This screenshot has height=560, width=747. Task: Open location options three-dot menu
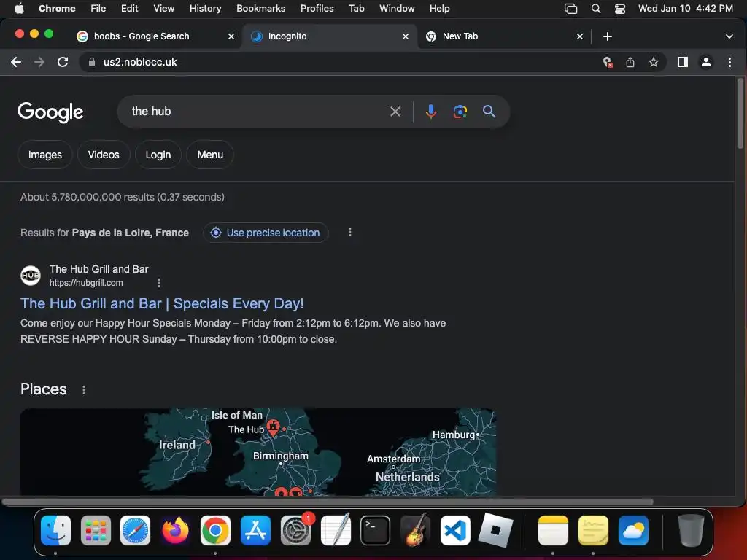tap(350, 232)
